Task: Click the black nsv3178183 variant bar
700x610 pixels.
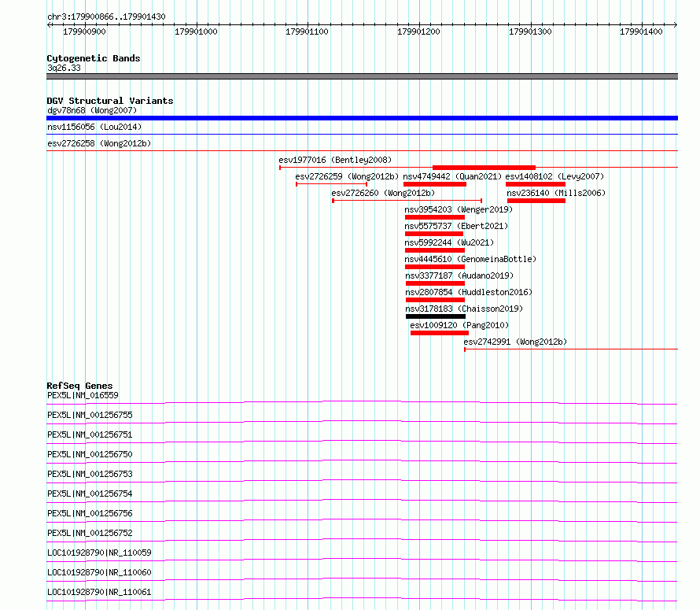Action: 436,316
